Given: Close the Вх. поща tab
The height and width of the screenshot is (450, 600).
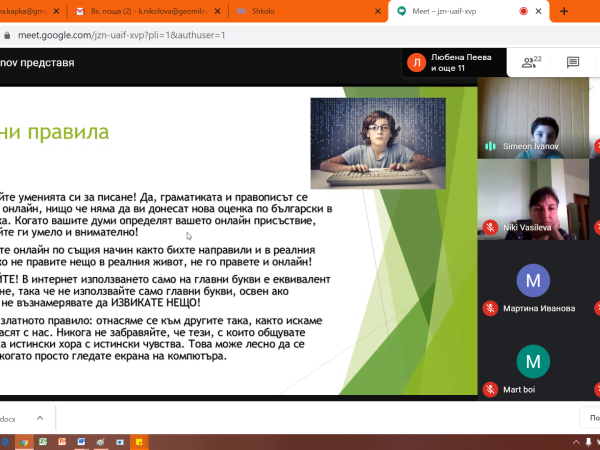Looking at the screenshot, I should point(217,11).
